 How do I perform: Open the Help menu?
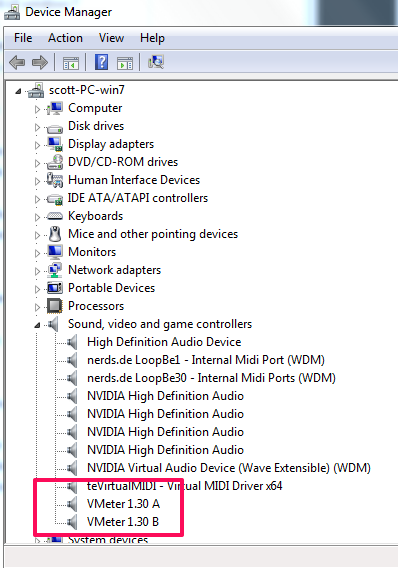click(x=152, y=38)
